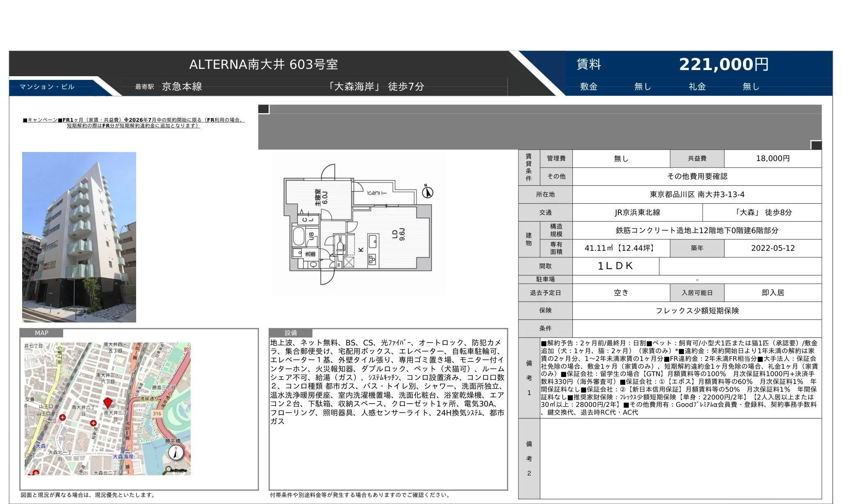Click the route 316 road badge on the map
This screenshot has height=504, width=843.
(157, 413)
